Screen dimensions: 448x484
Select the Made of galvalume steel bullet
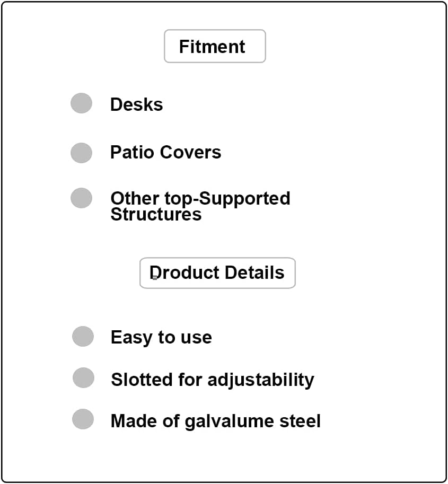83,419
